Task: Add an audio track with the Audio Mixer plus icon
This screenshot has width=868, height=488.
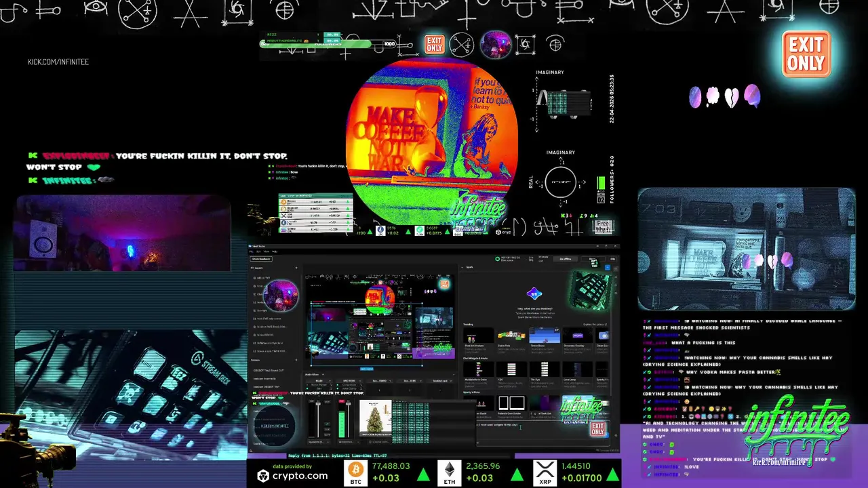Action: tap(323, 374)
